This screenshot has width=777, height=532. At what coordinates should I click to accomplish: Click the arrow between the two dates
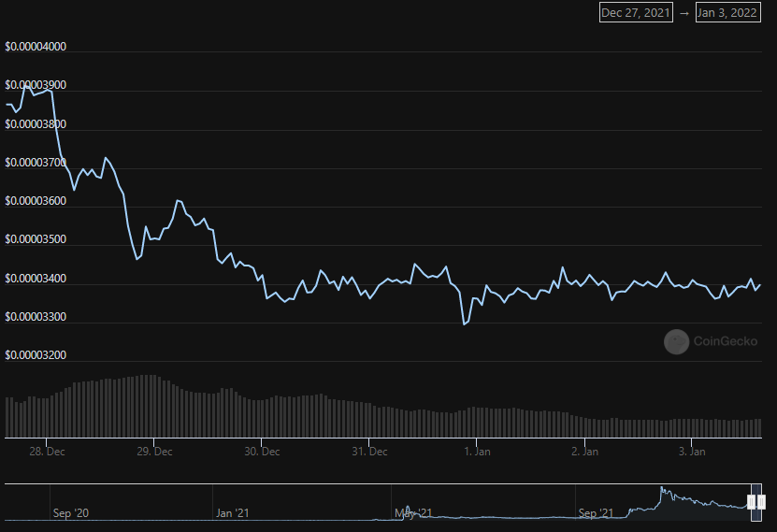tap(683, 13)
